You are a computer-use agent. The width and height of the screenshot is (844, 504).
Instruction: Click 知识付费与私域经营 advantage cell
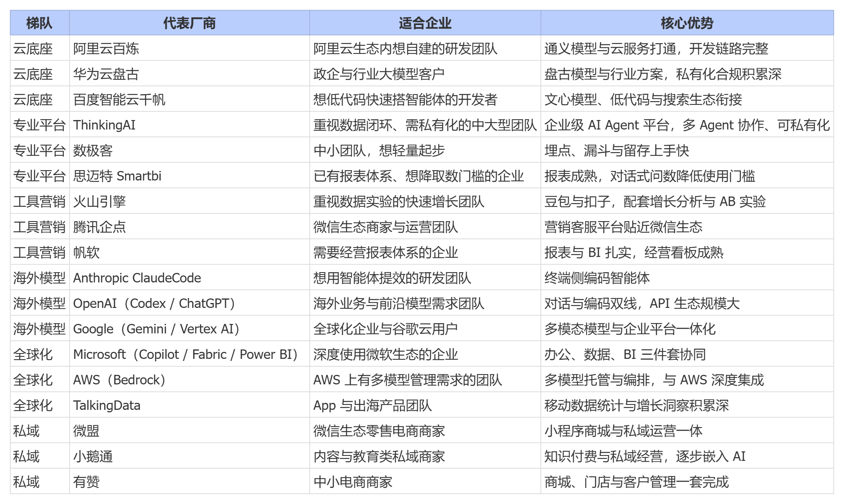[x=687, y=456]
